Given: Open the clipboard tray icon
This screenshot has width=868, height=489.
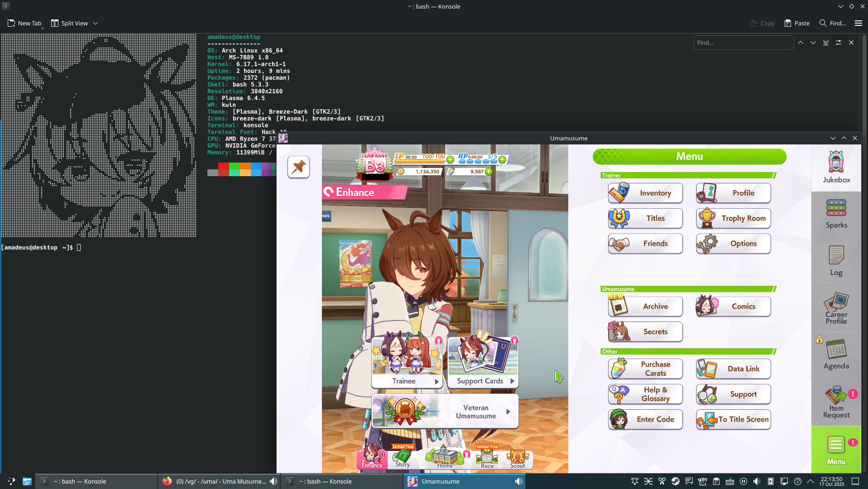Looking at the screenshot, I should pyautogui.click(x=716, y=481).
